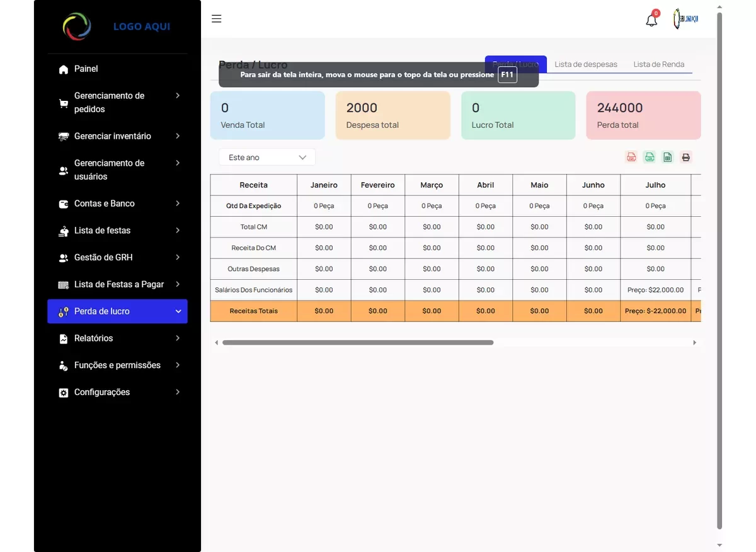
Task: Open Gerenciar inventário in sidebar
Action: (112, 136)
